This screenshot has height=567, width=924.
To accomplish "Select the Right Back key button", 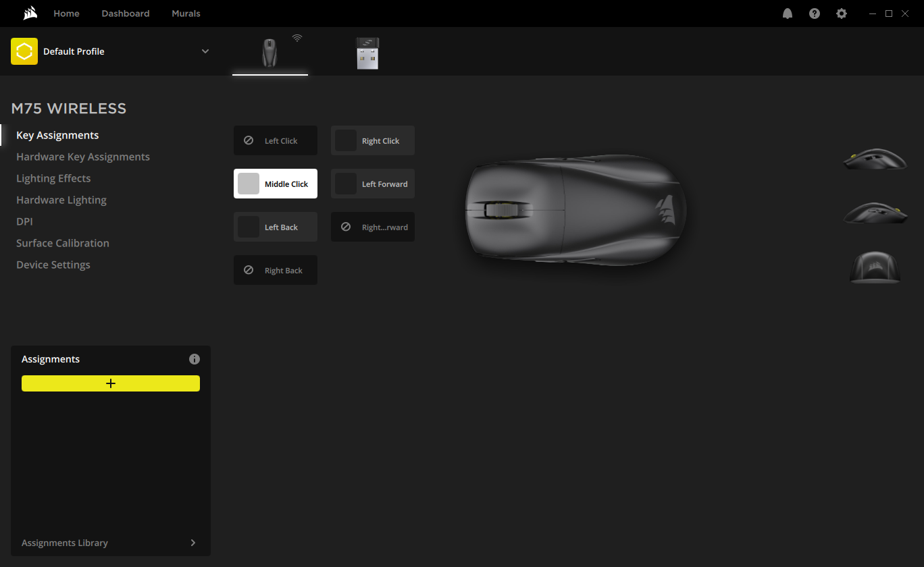I will coord(276,270).
